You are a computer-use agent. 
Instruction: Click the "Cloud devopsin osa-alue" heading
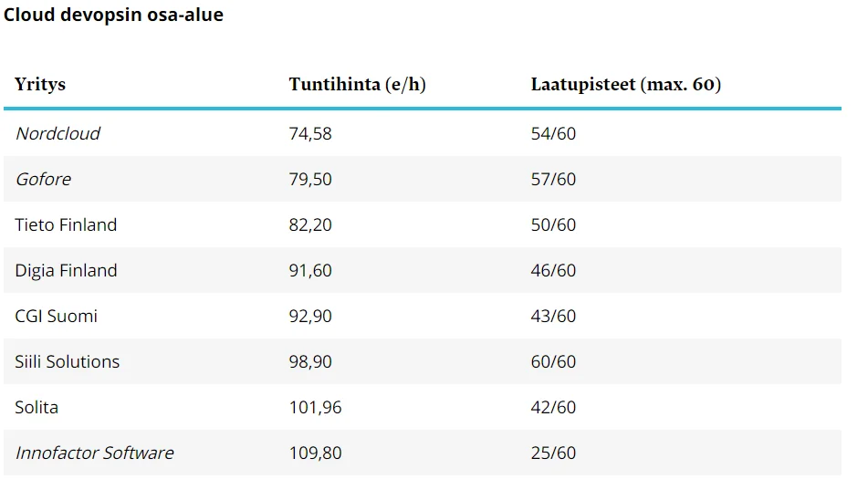pos(113,16)
